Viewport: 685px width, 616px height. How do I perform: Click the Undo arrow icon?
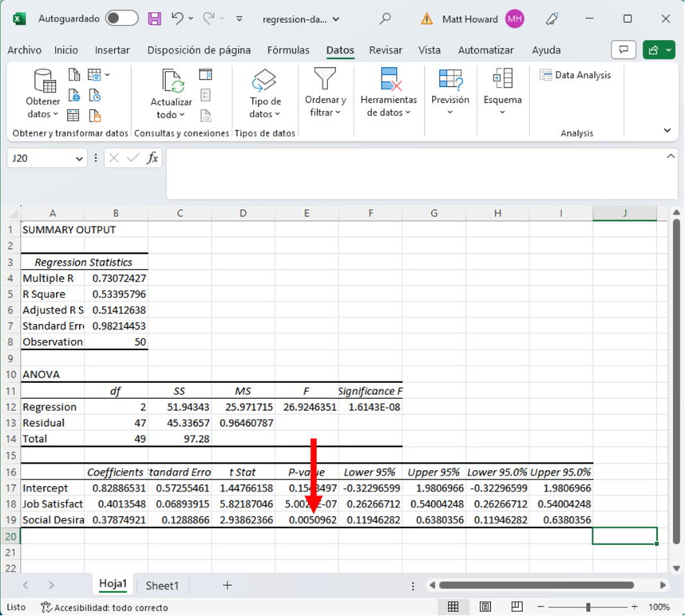(x=177, y=18)
